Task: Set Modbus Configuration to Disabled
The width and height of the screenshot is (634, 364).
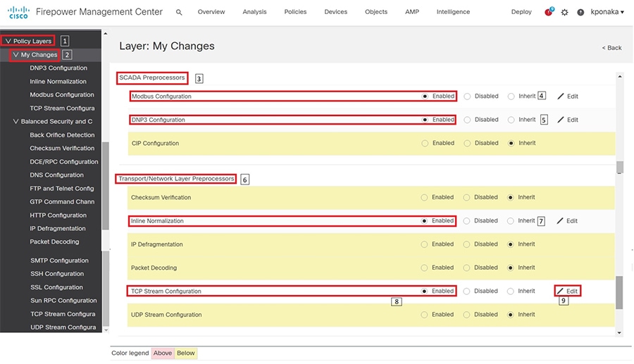Action: coord(467,96)
